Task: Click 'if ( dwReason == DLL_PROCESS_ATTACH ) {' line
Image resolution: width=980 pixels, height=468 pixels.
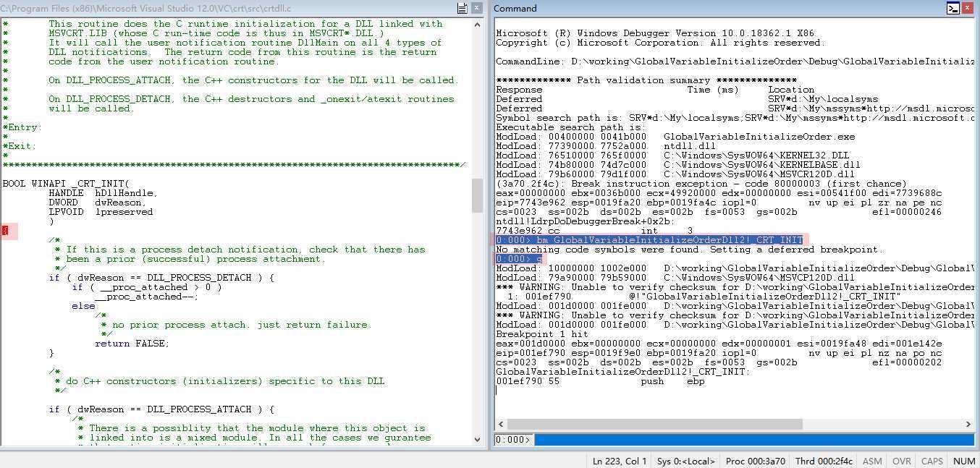Action: [162, 409]
